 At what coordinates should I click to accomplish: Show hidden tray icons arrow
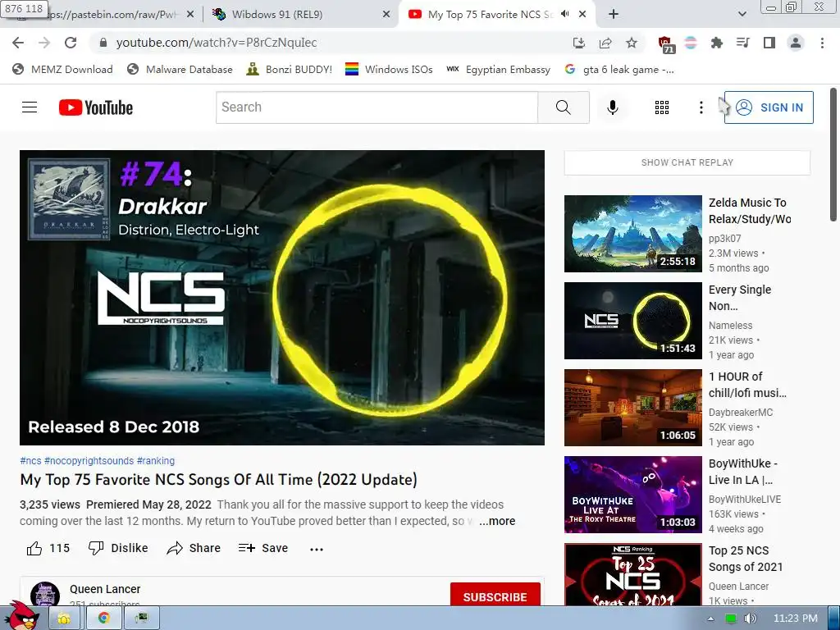(710, 619)
